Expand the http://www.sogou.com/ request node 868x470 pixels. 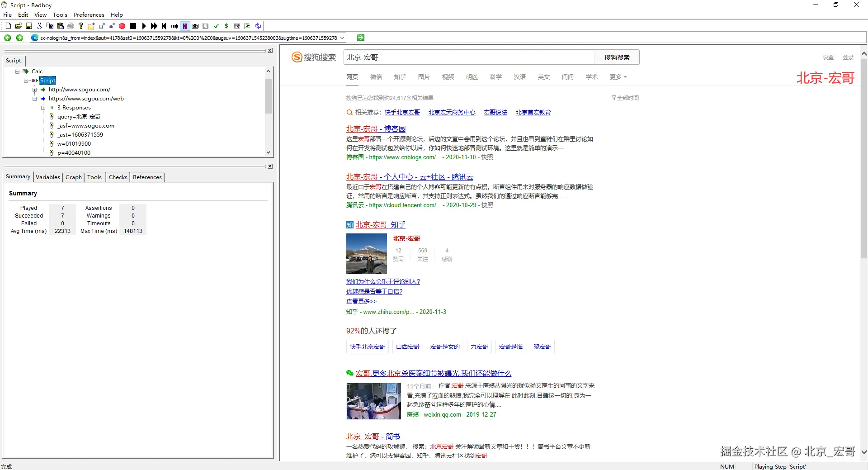pos(34,90)
